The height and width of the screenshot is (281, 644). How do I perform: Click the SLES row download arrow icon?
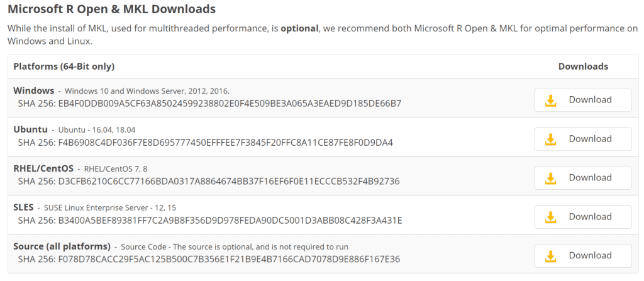point(550,217)
